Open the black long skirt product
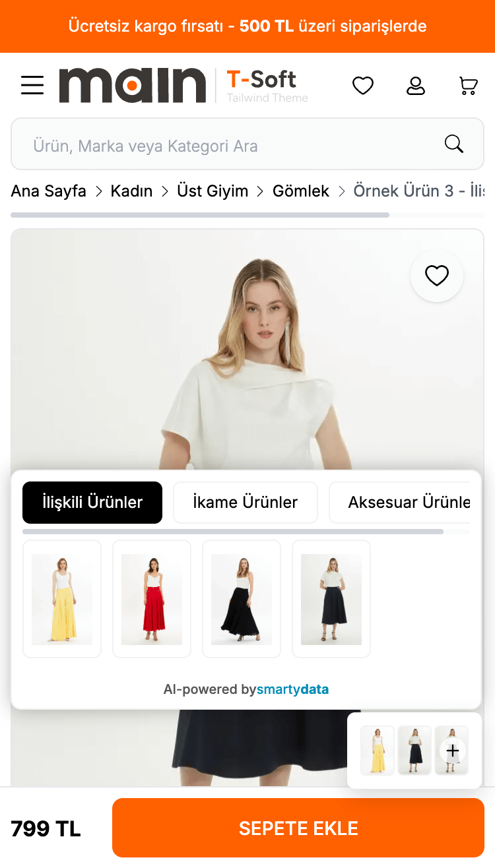 tap(242, 599)
